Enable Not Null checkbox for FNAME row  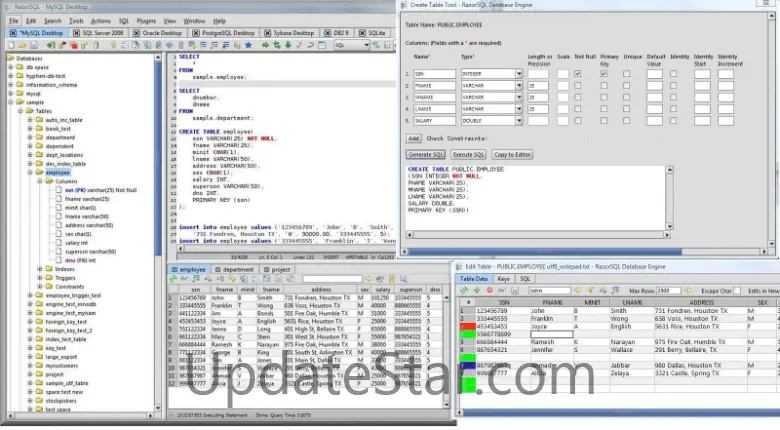click(x=578, y=86)
